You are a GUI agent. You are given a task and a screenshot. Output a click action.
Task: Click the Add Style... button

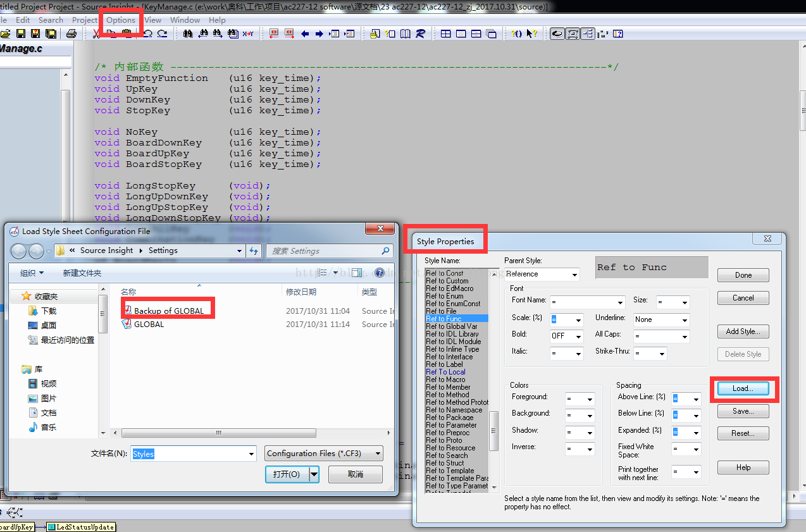pyautogui.click(x=743, y=331)
